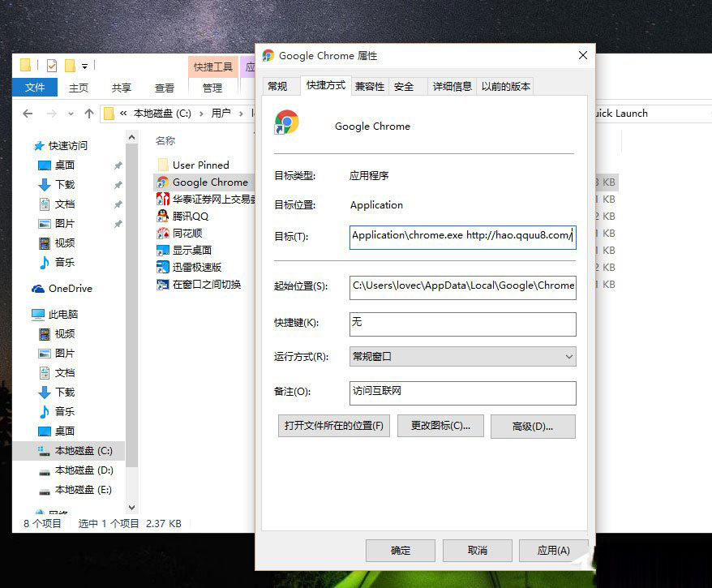Viewport: 712px width, 588px height.
Task: Click navigation pane scrollbar up arrow
Action: pos(131,137)
